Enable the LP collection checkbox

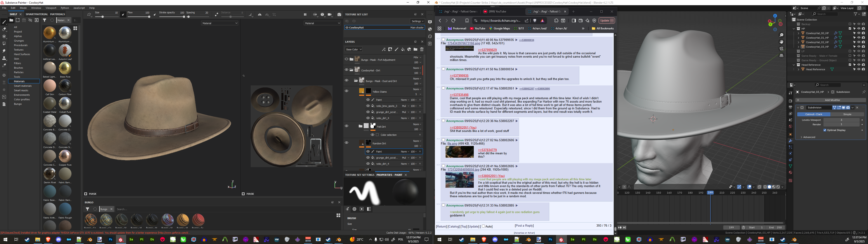[850, 51]
